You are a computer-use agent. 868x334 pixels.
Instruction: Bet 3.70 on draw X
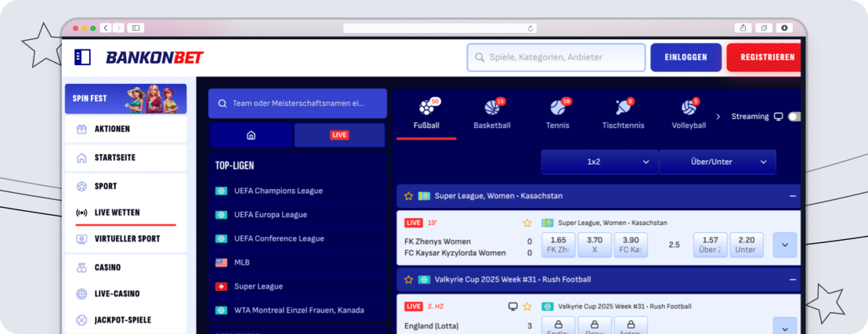point(595,245)
